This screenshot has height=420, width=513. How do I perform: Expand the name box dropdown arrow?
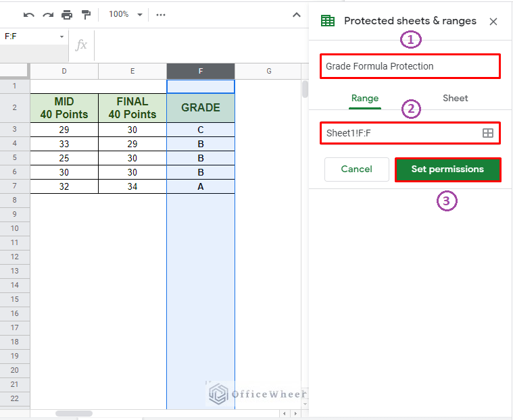[62, 36]
